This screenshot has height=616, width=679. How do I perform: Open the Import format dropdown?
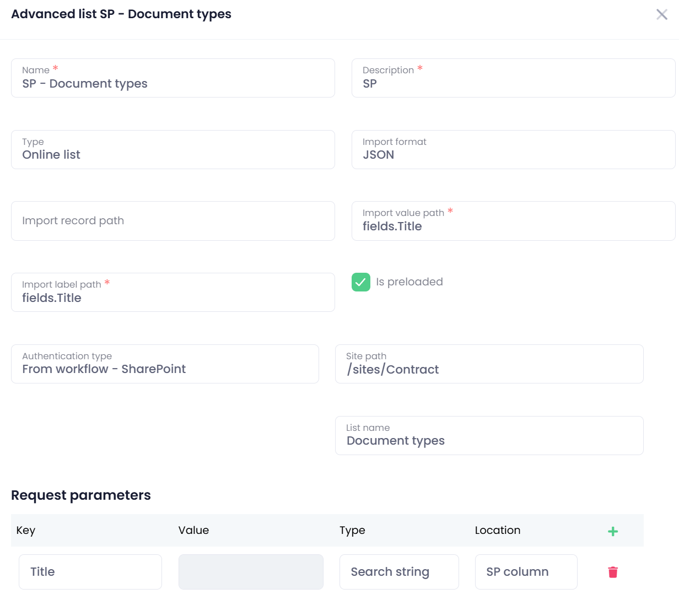coord(513,150)
